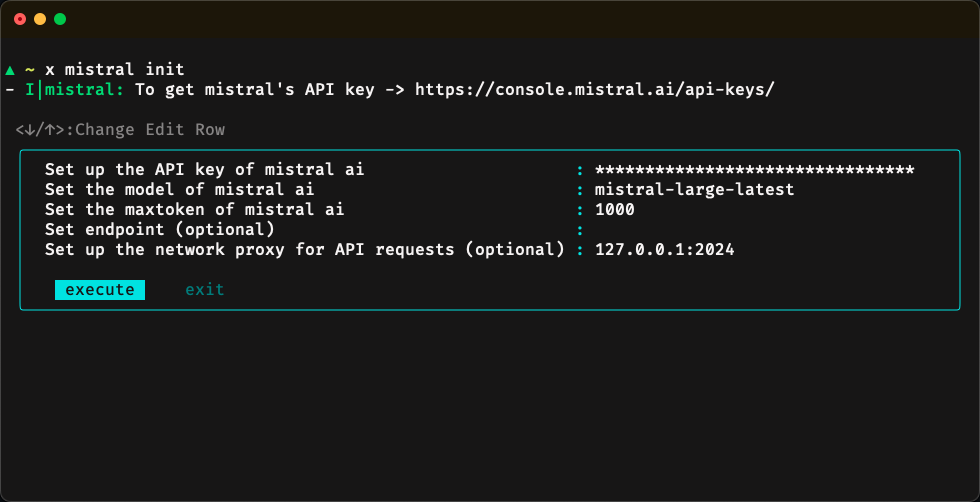Image resolution: width=980 pixels, height=502 pixels.
Task: Choose the exit option
Action: click(x=204, y=290)
